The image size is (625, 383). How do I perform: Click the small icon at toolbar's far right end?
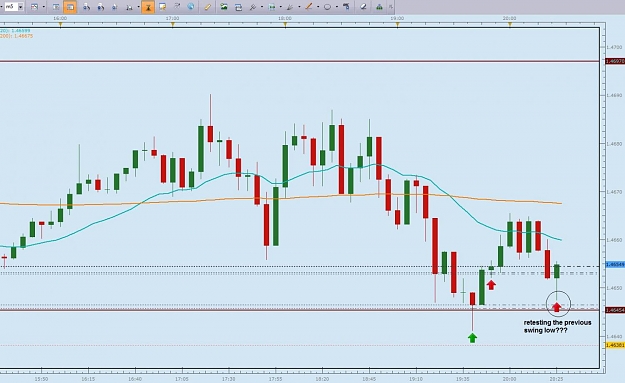pos(391,7)
